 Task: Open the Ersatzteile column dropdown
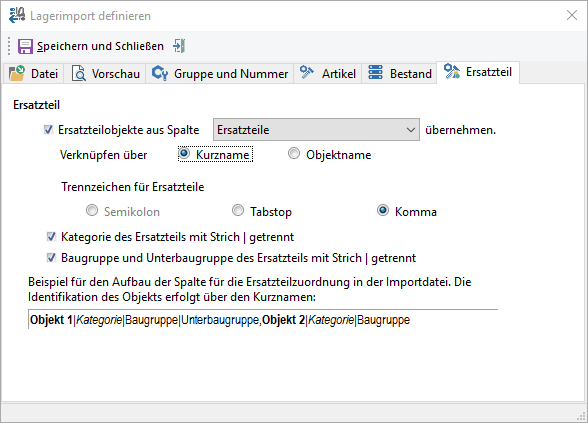(316, 130)
